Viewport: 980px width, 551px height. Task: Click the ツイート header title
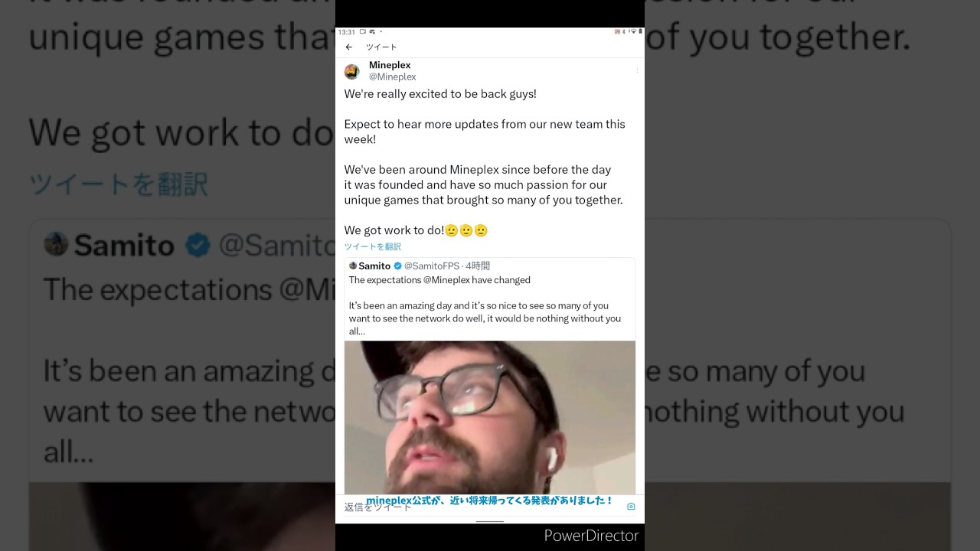(x=381, y=47)
